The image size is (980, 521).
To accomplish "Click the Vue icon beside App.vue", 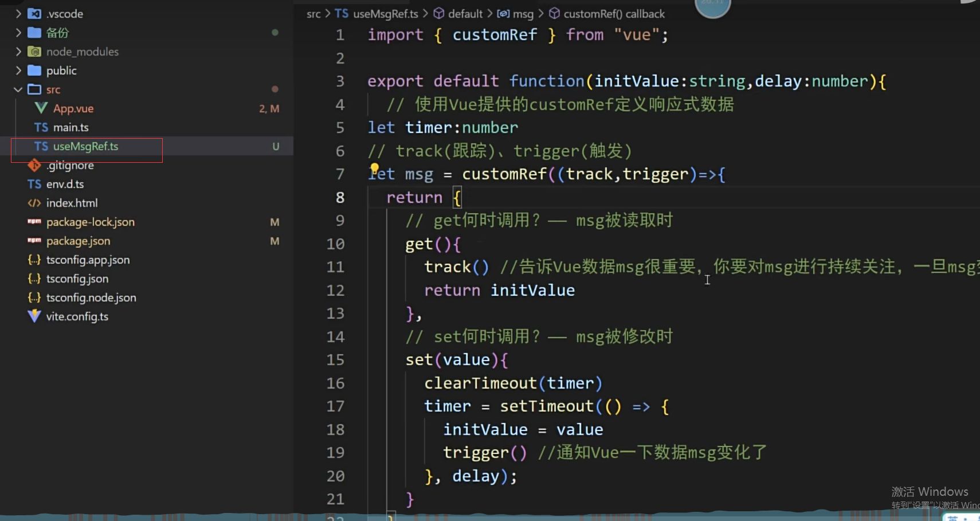I will (x=41, y=108).
